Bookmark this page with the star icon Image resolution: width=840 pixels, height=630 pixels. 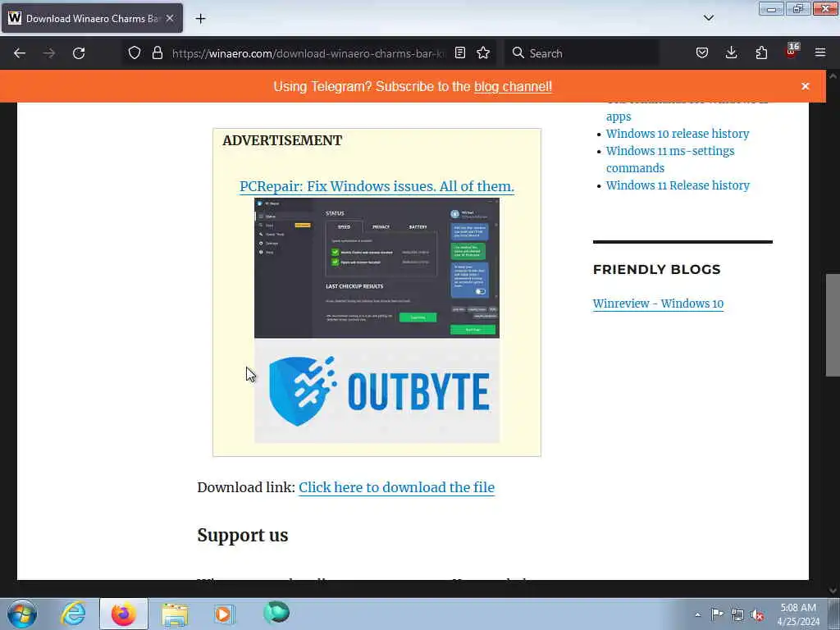pyautogui.click(x=483, y=53)
